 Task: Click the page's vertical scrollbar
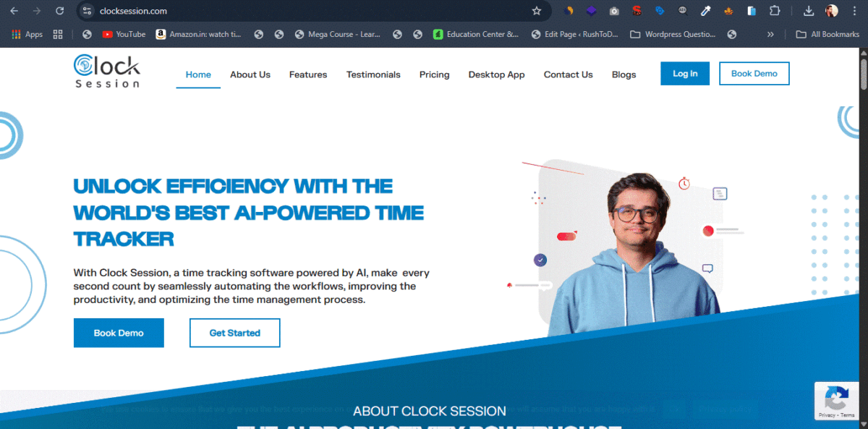[x=863, y=239]
